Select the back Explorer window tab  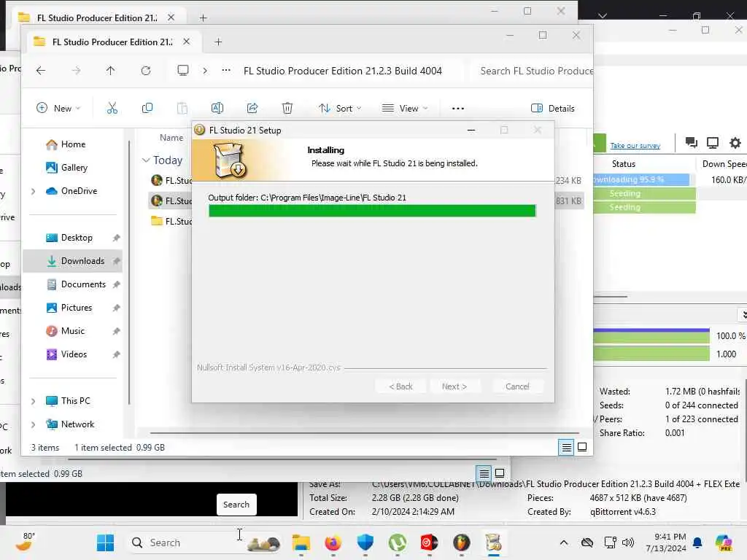click(x=97, y=17)
